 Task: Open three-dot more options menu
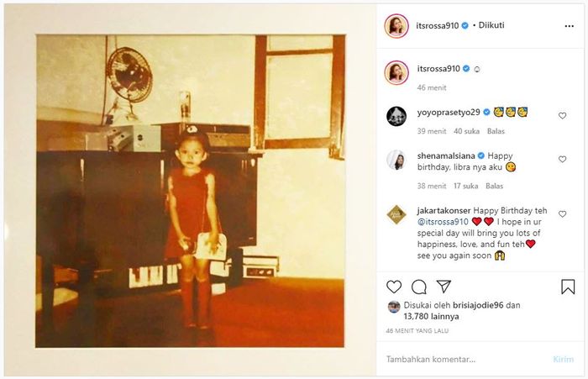569,26
